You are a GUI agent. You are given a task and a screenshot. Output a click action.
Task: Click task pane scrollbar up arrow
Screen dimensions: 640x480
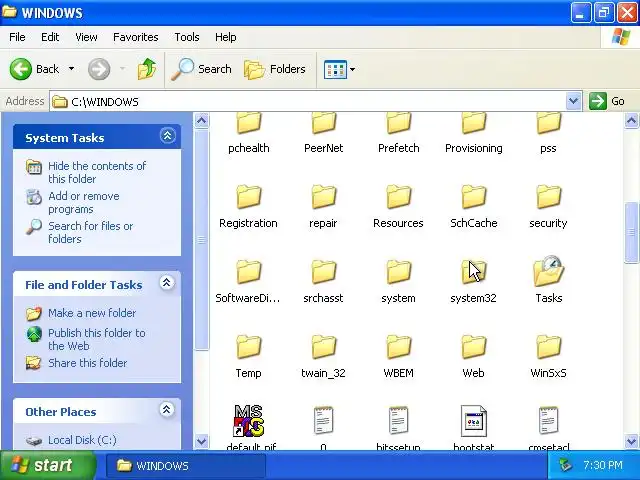coord(202,121)
